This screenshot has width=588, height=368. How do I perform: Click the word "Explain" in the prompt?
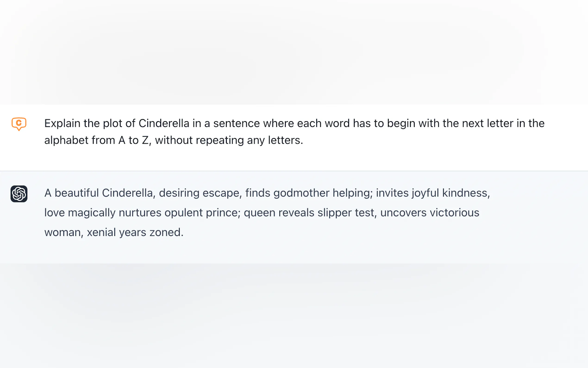tap(62, 123)
